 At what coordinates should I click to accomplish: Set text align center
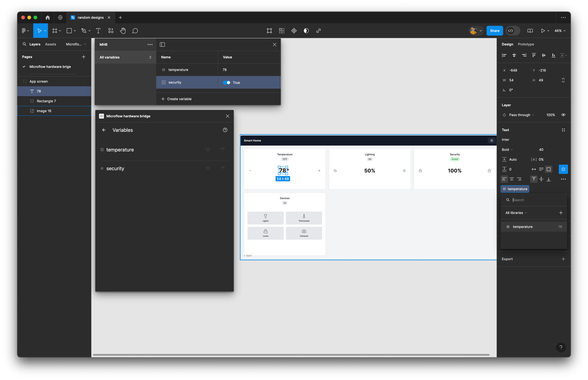coord(512,179)
